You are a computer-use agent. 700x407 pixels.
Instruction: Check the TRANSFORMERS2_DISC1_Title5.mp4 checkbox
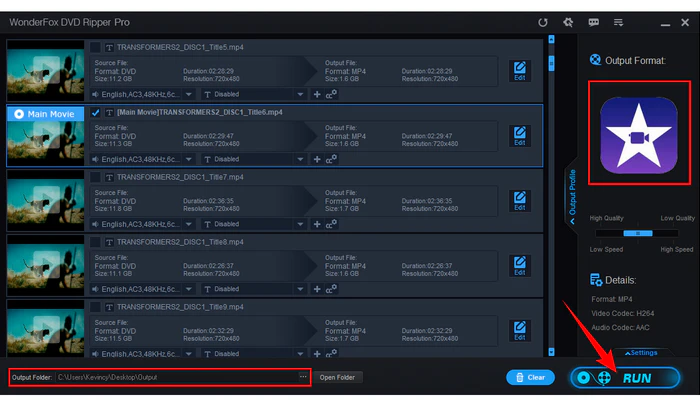(x=95, y=47)
